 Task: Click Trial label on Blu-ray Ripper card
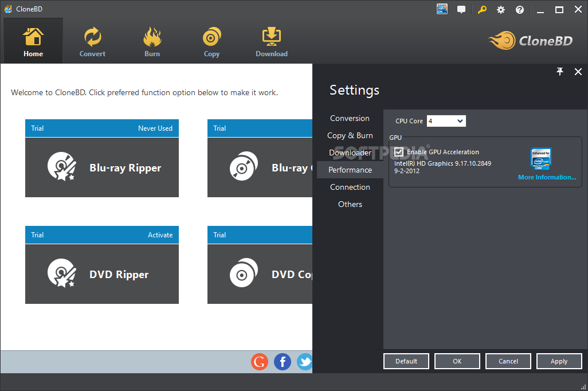[x=37, y=128]
